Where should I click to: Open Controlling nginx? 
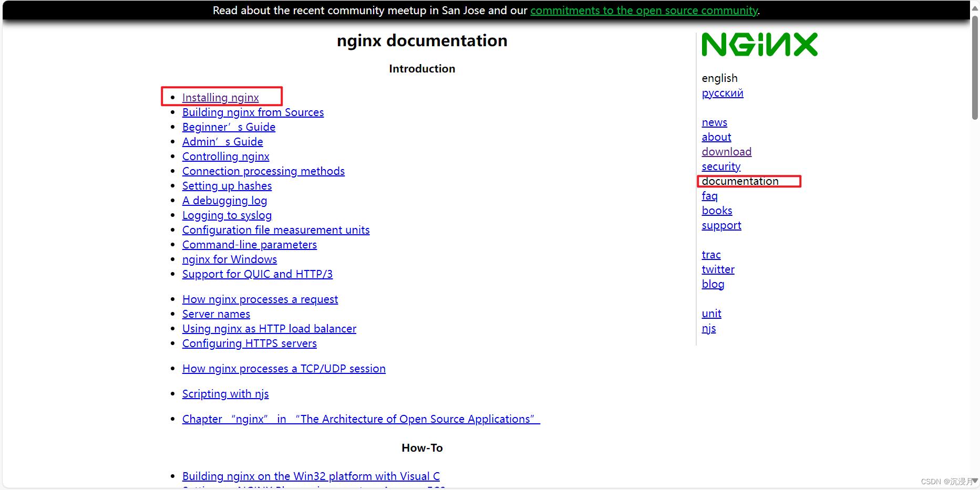pyautogui.click(x=225, y=156)
